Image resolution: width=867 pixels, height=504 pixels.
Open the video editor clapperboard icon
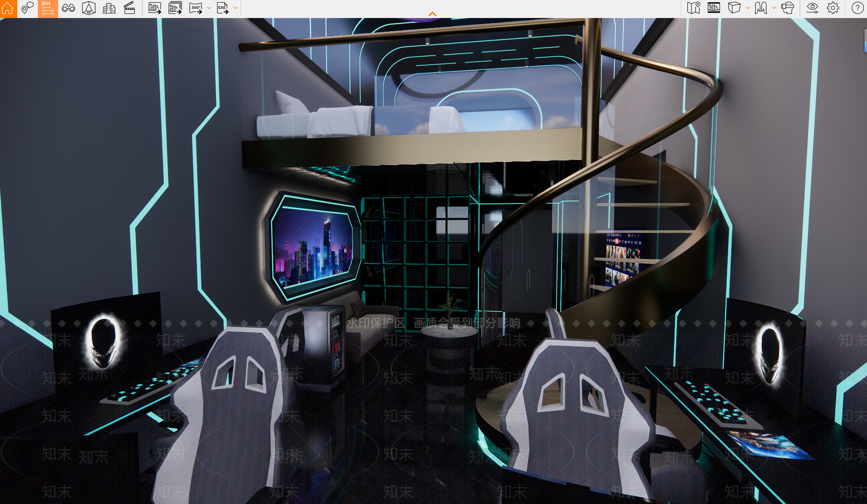coord(130,8)
